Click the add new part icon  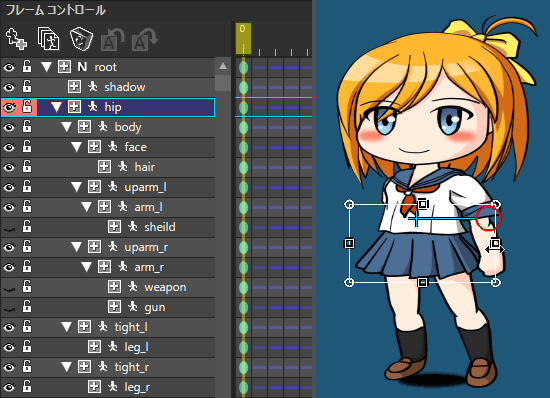tap(16, 38)
